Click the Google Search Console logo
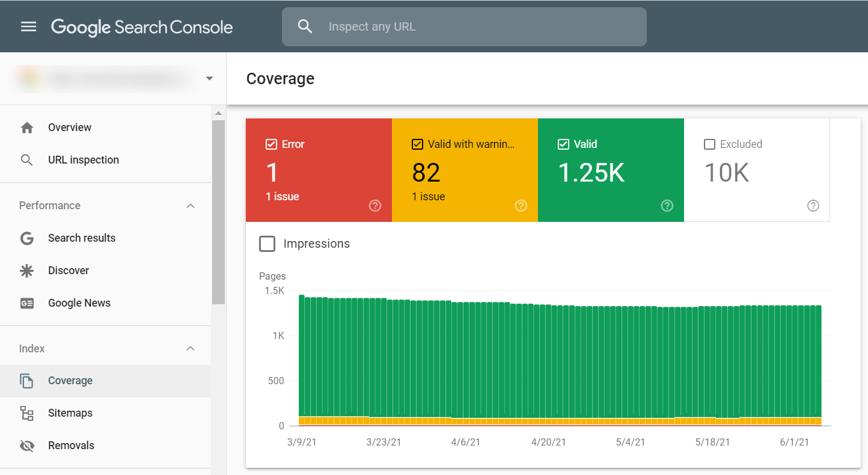 pyautogui.click(x=142, y=27)
